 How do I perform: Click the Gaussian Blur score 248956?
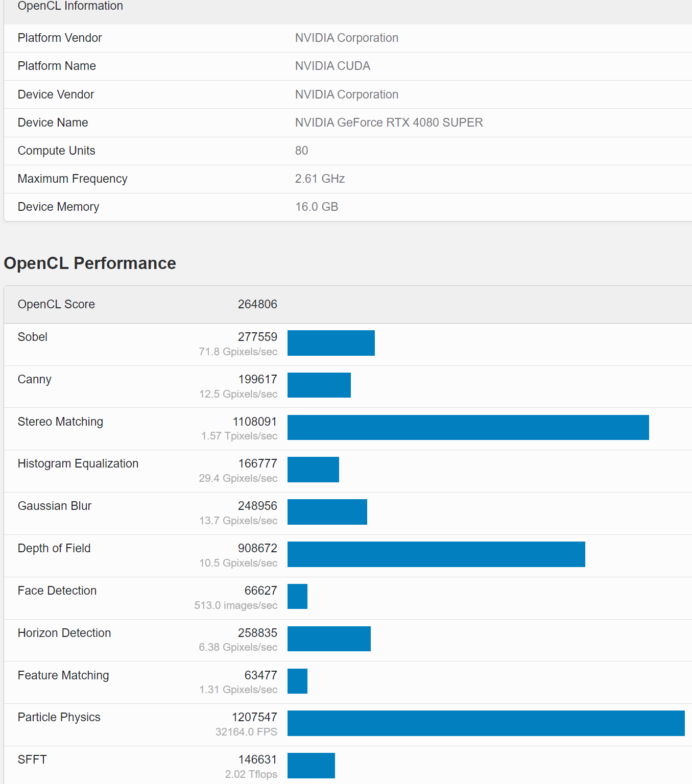tap(257, 506)
